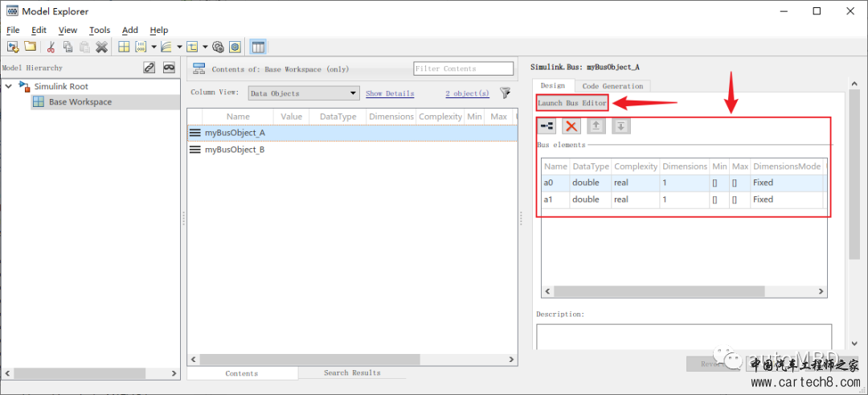868x395 pixels.
Task: Click the Add MATLAB Variable grid icon
Action: (x=125, y=47)
